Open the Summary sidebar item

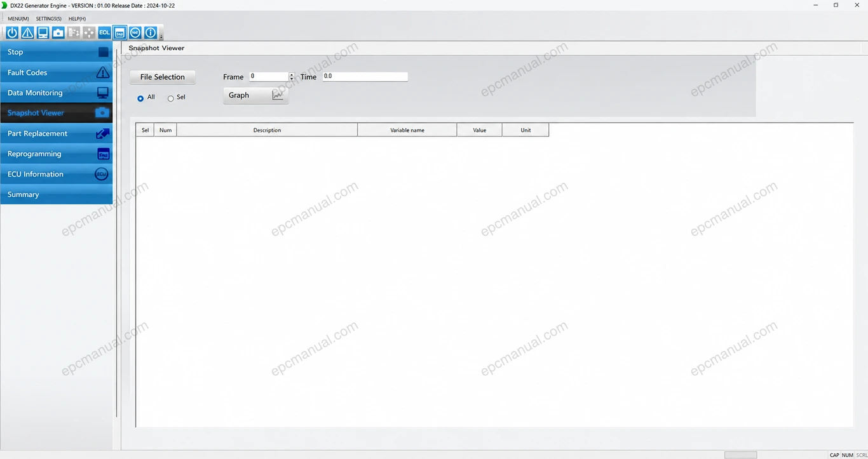point(57,194)
